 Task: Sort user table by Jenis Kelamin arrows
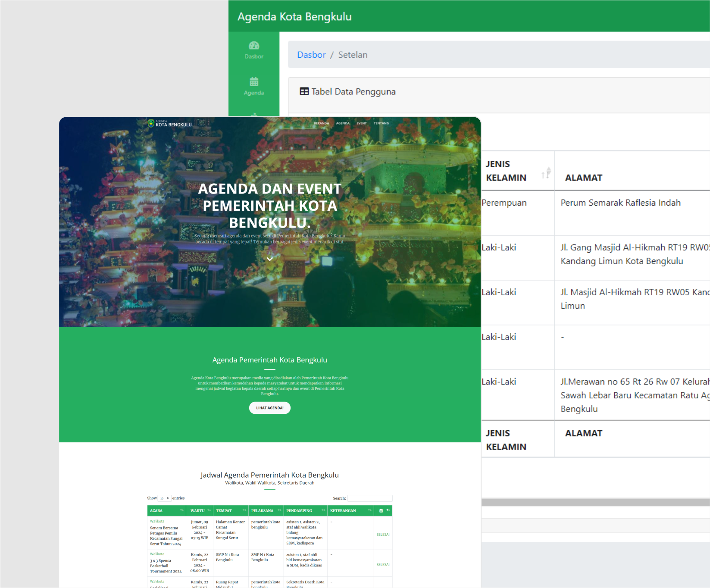coord(546,173)
